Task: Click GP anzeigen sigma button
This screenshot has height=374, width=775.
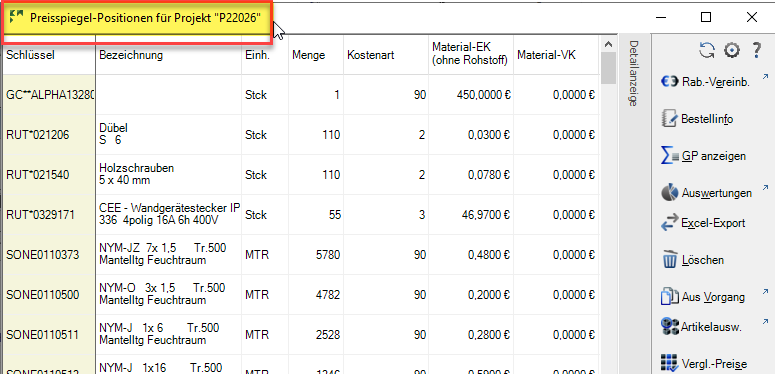Action: pyautogui.click(x=703, y=156)
